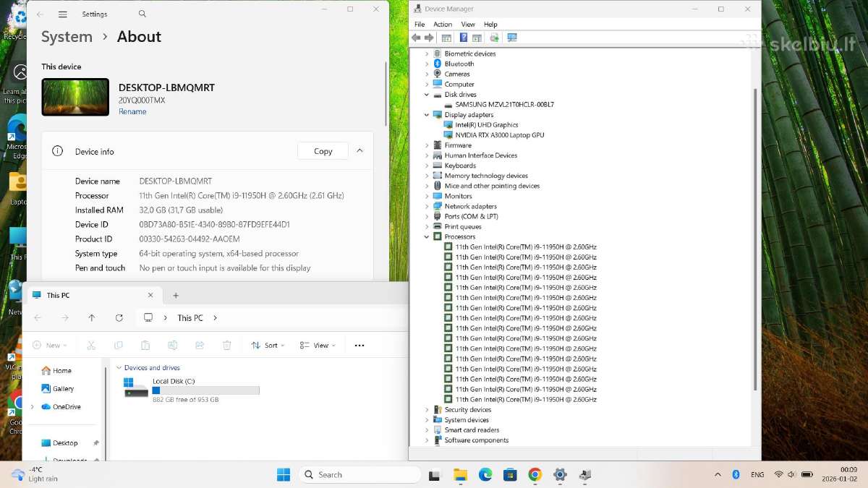Click the blue Help icon in Device Manager toolbar
Screen dimensions: 868x488
tap(464, 38)
